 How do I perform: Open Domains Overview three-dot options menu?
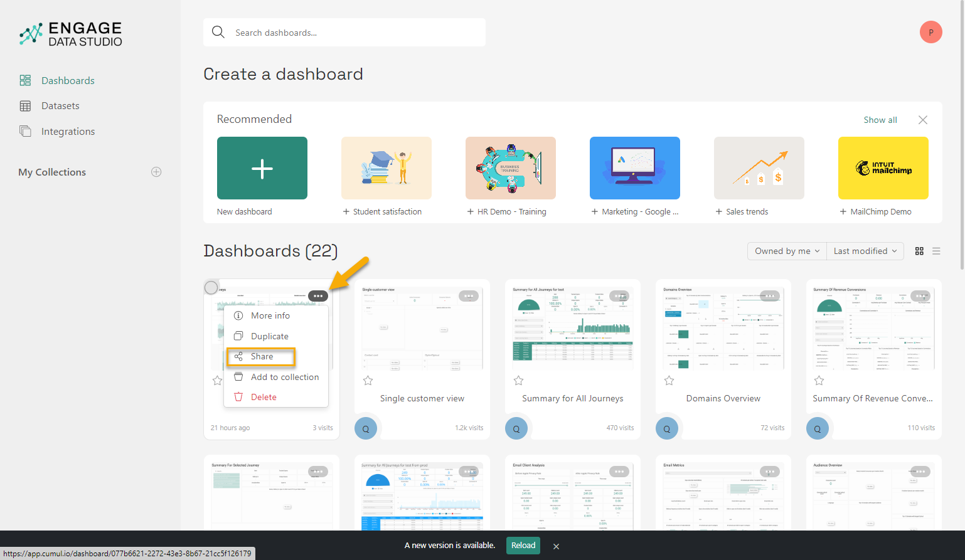769,296
